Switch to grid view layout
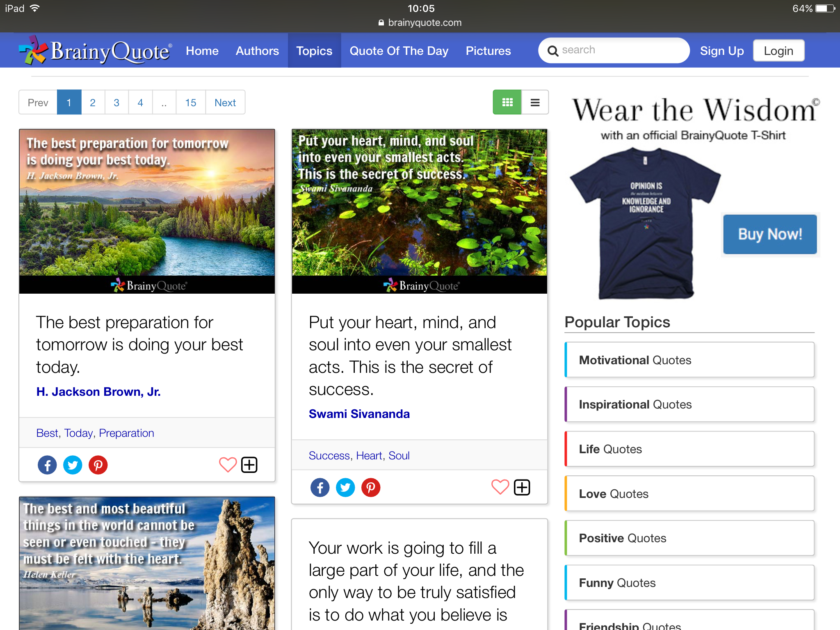Viewport: 840px width, 630px height. pos(507,102)
